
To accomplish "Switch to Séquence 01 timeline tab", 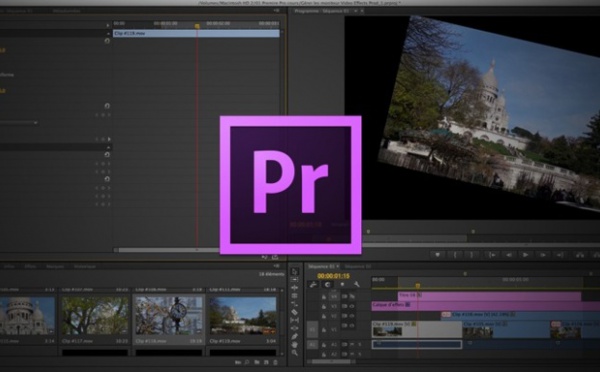I will 321,266.
